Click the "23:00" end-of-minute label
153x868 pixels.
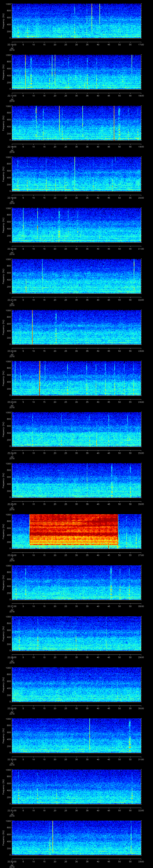coord(141,351)
